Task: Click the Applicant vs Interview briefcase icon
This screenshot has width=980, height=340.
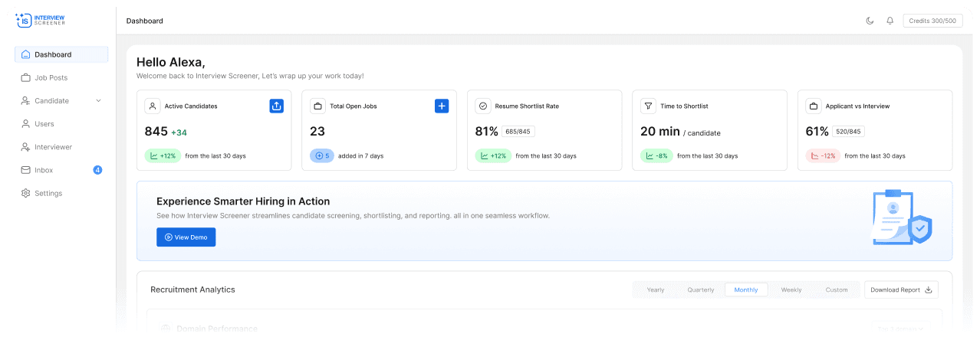Action: coord(814,106)
